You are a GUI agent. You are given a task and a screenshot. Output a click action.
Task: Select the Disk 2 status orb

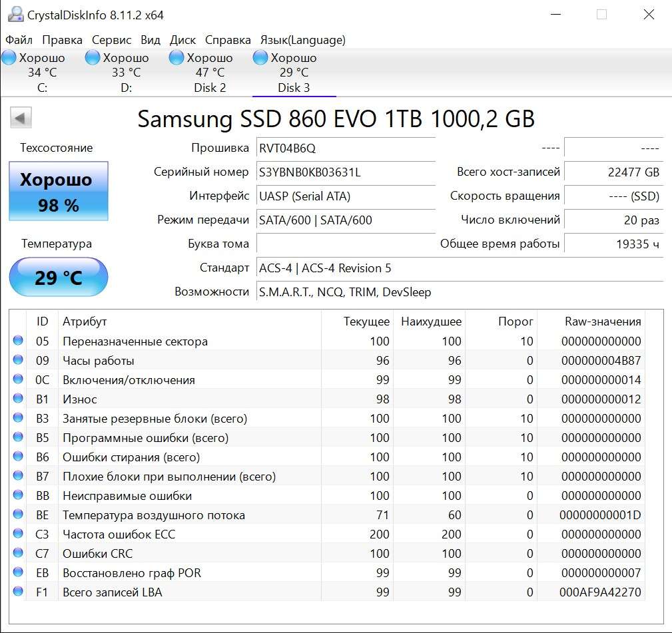(x=176, y=57)
